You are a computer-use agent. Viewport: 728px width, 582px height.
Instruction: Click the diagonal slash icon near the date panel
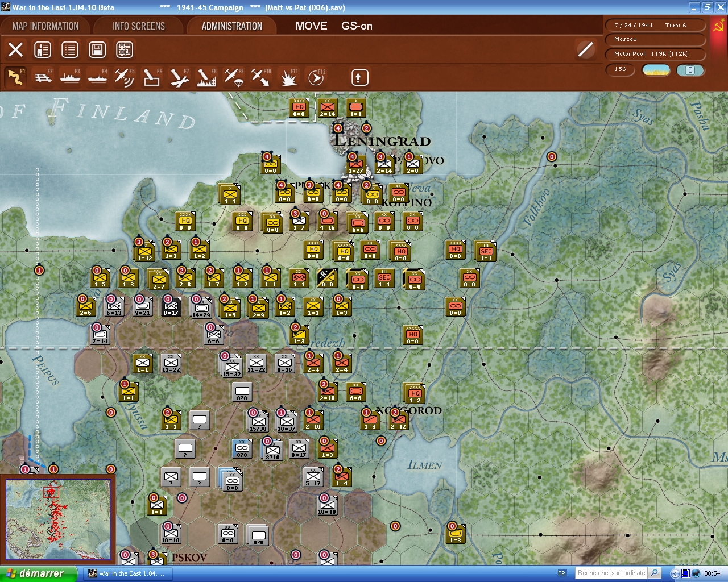tap(585, 49)
